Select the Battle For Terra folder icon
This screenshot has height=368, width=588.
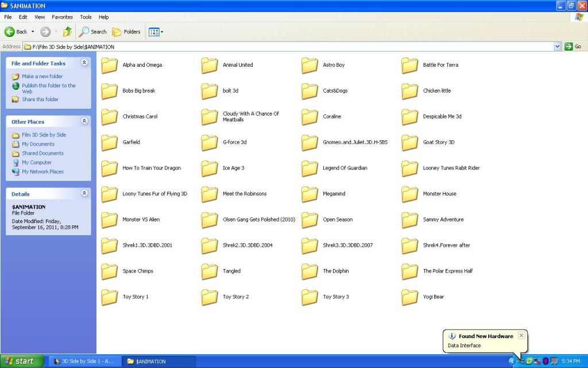click(410, 66)
